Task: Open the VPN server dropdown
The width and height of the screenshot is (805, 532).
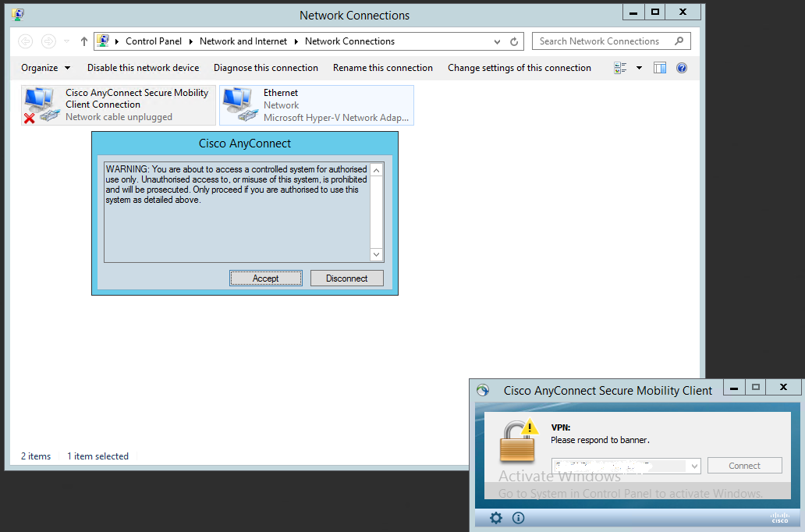Action: (x=694, y=466)
